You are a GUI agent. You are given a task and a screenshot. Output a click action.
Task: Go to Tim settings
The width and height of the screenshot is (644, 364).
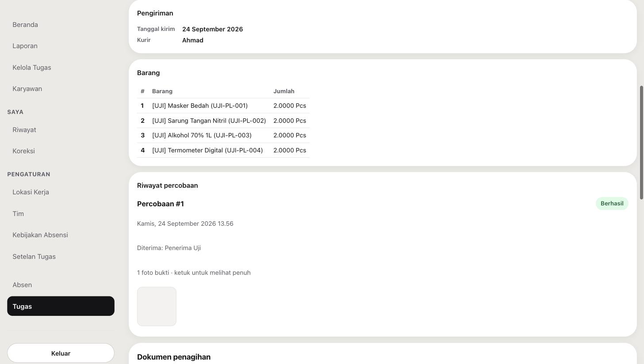pos(61,214)
